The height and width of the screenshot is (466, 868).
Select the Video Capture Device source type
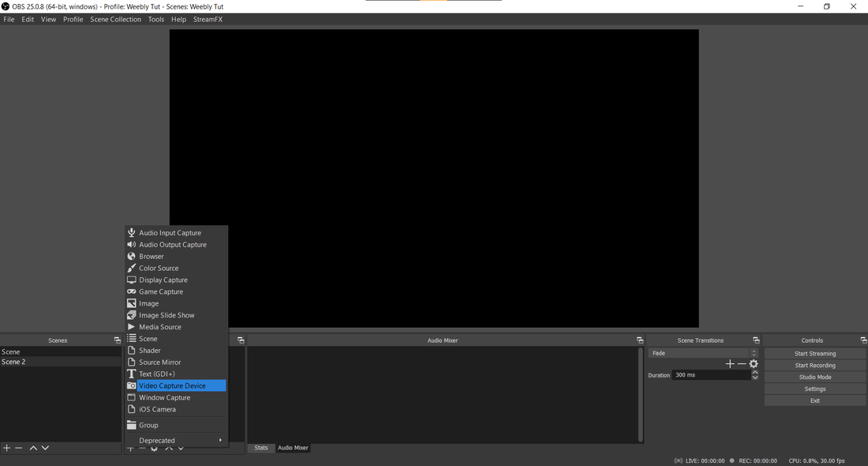tap(170, 385)
